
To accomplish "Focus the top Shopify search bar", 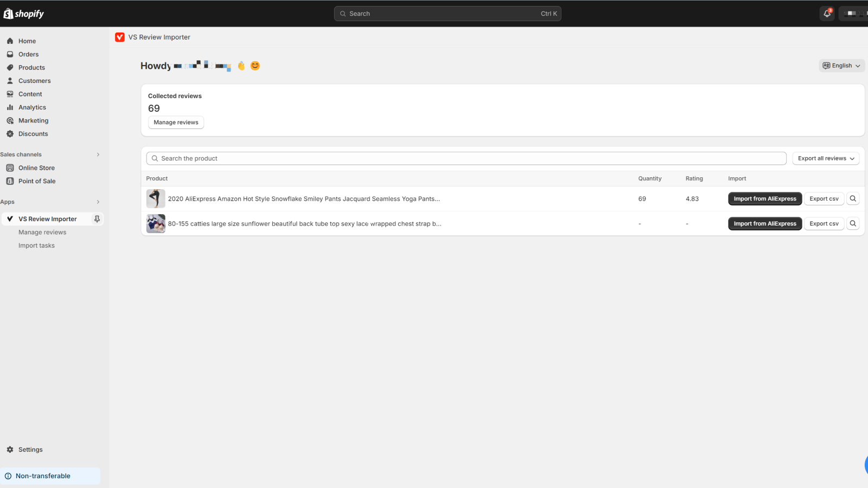I will coord(448,14).
